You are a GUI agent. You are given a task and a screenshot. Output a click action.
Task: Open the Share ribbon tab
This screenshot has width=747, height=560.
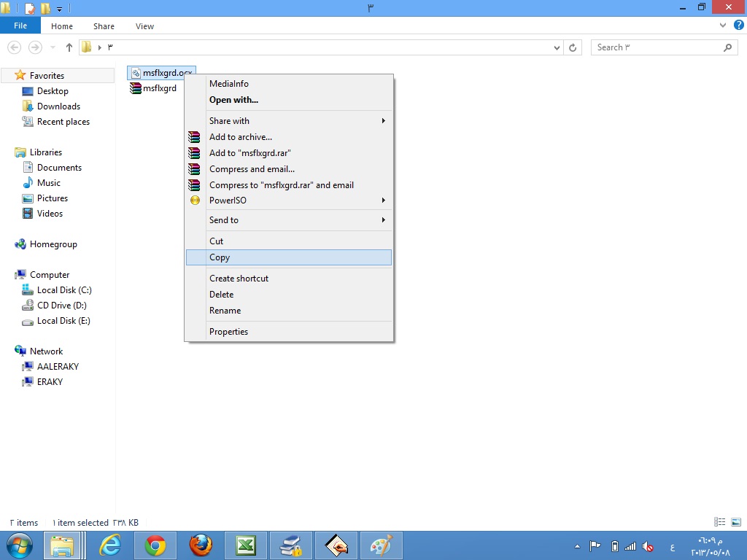point(104,26)
